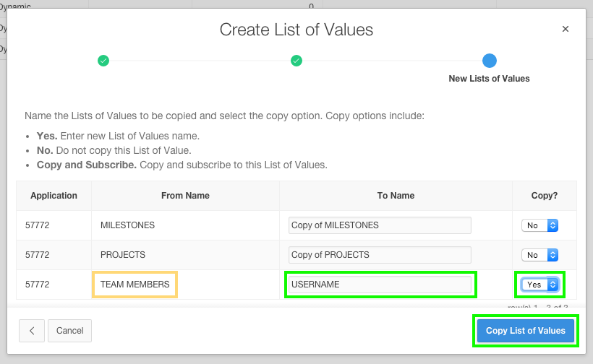Click the Copy? column header
This screenshot has width=593, height=364.
tap(545, 196)
